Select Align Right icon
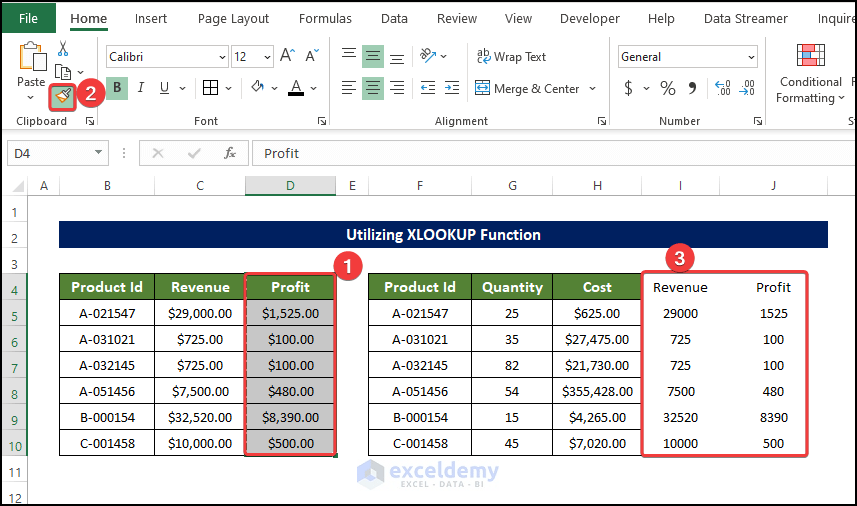Screen dimensions: 857x506 (397, 87)
